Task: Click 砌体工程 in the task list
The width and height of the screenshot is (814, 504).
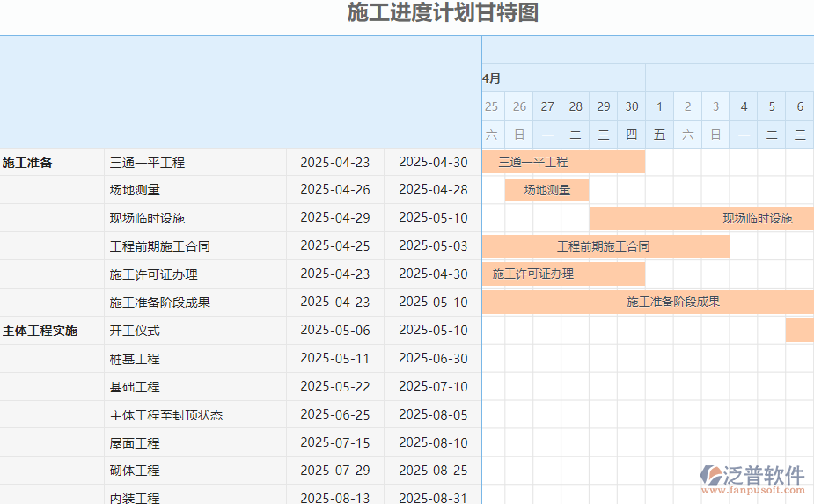Action: 135,471
